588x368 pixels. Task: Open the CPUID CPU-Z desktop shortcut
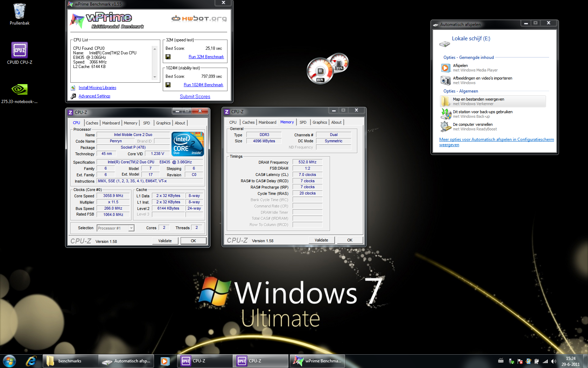[19, 50]
